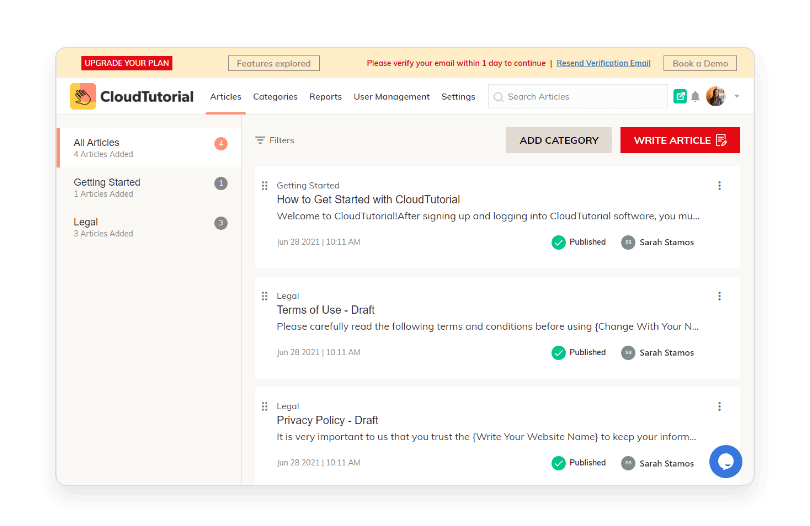Screen dimensions: 810x526
Task: Click Published check icon on Terms of Use
Action: click(558, 353)
